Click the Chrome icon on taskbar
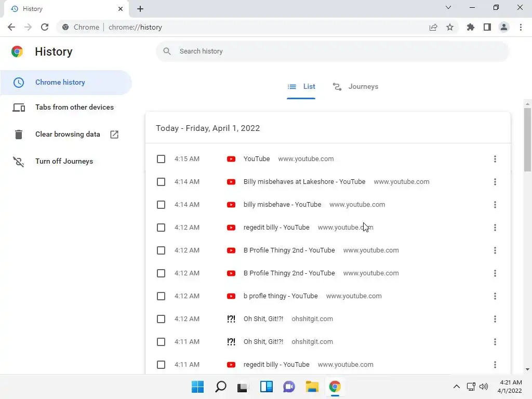532x399 pixels. [x=335, y=387]
